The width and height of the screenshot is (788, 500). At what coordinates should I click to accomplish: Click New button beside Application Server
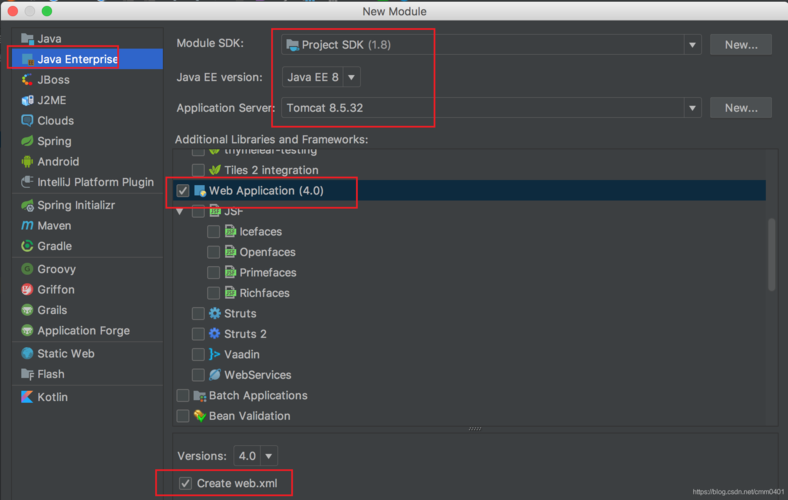pos(740,108)
